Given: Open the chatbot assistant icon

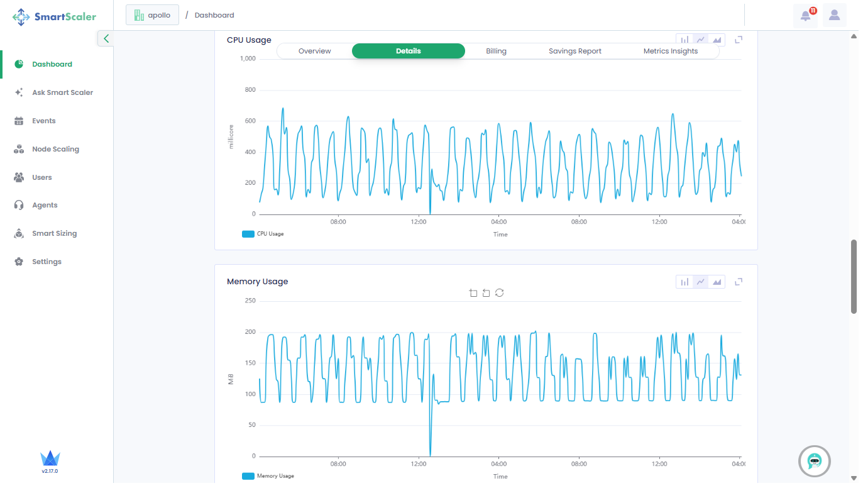Looking at the screenshot, I should [814, 462].
